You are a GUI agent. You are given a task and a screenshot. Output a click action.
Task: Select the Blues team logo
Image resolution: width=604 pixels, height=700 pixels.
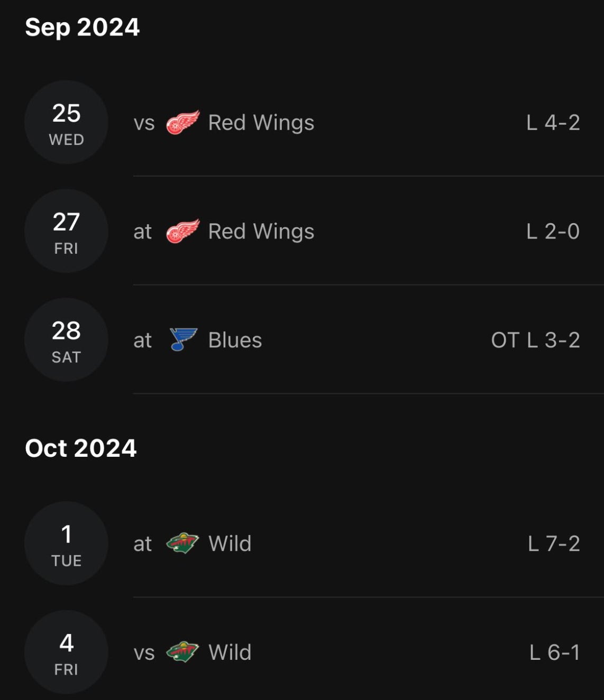(x=183, y=339)
